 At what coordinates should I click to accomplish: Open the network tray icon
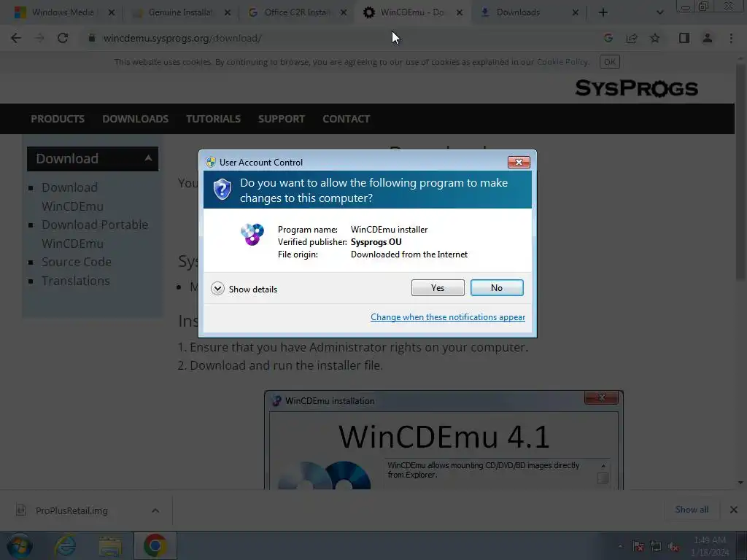pos(656,546)
